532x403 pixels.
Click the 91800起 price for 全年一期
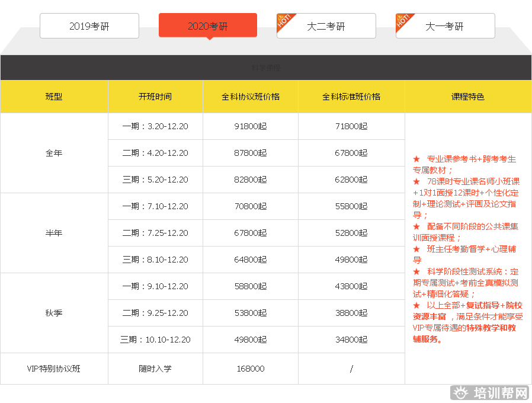pos(251,126)
